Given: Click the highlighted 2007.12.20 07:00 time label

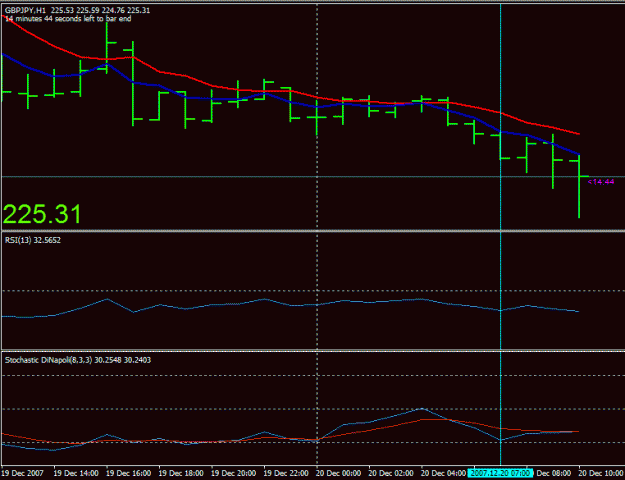Looking at the screenshot, I should (500, 473).
